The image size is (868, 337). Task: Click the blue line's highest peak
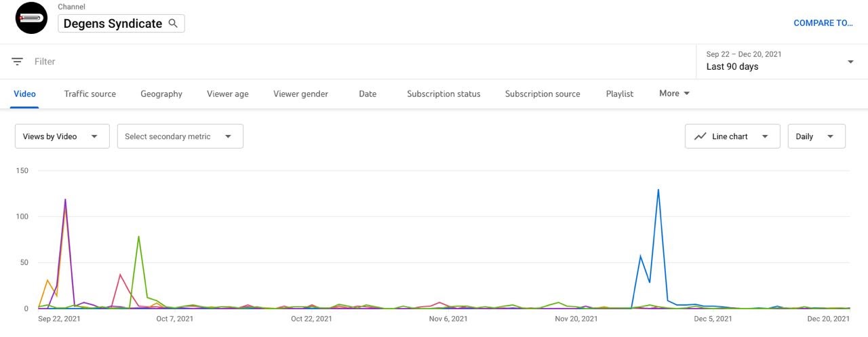658,190
